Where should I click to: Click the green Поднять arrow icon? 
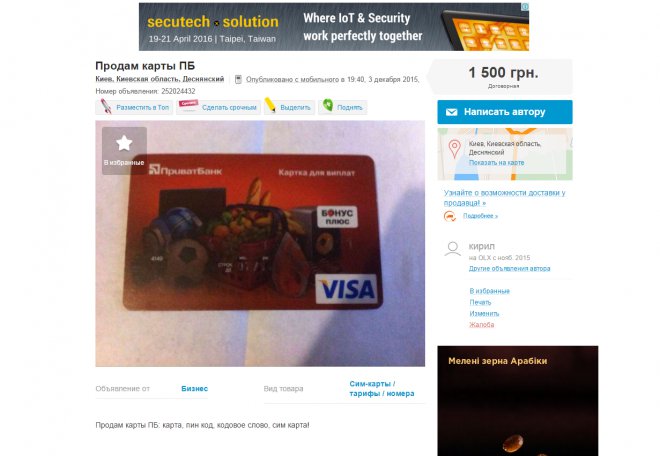tap(327, 105)
